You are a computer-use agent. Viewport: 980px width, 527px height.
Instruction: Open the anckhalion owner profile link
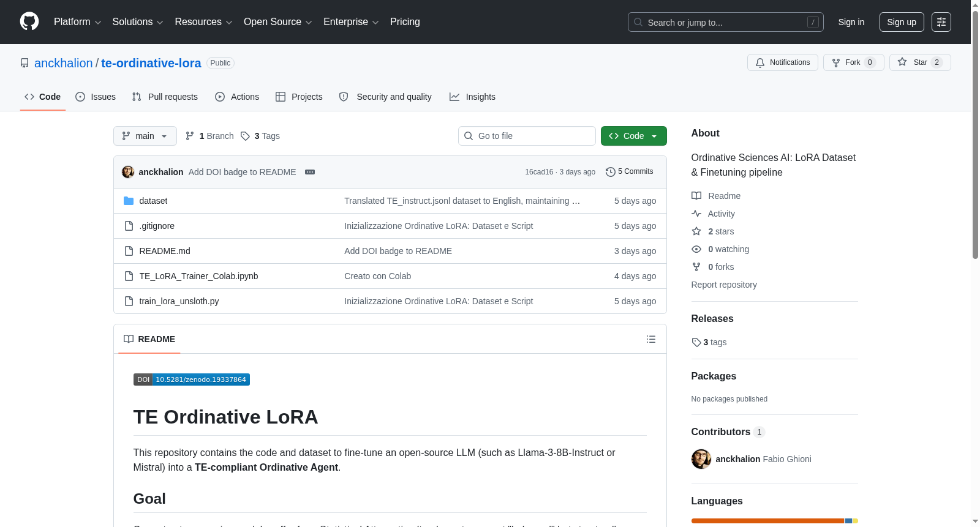64,63
